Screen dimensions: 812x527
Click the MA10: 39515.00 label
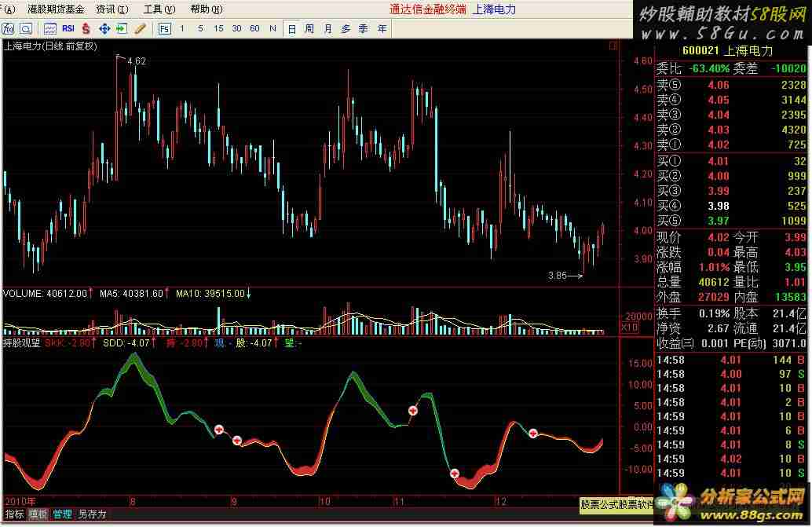tap(210, 294)
